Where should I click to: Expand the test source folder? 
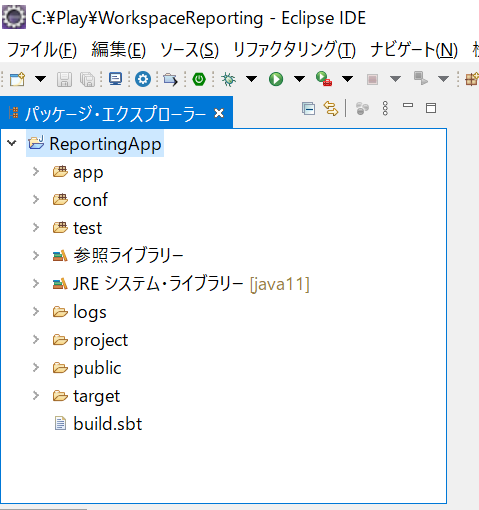(36, 228)
